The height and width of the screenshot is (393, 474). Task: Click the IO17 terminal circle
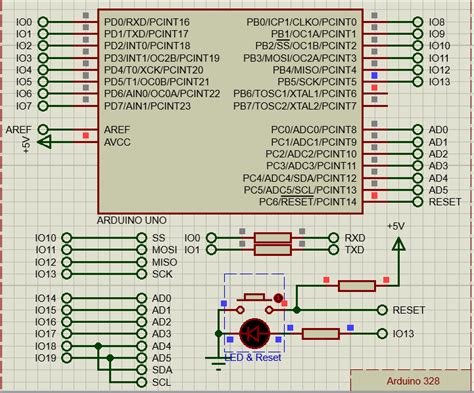67,334
